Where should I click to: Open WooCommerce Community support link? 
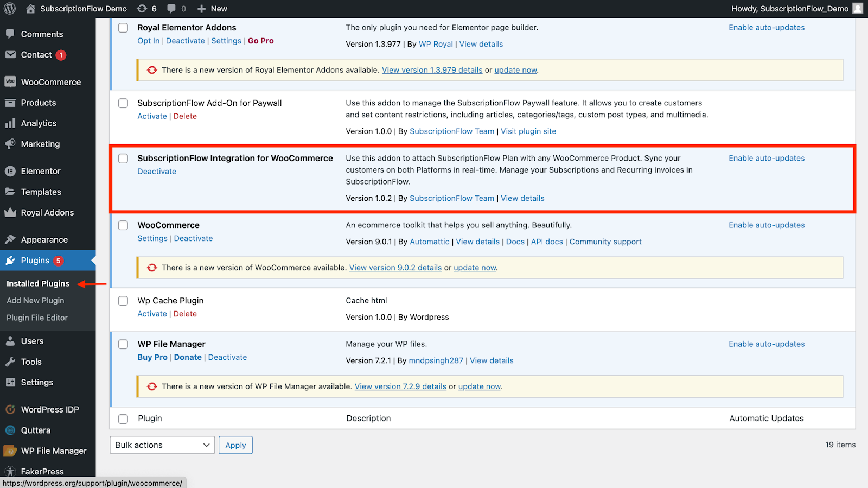click(605, 242)
